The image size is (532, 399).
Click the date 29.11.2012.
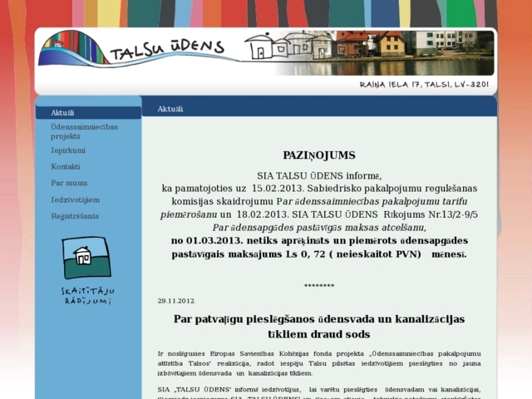[x=176, y=301]
